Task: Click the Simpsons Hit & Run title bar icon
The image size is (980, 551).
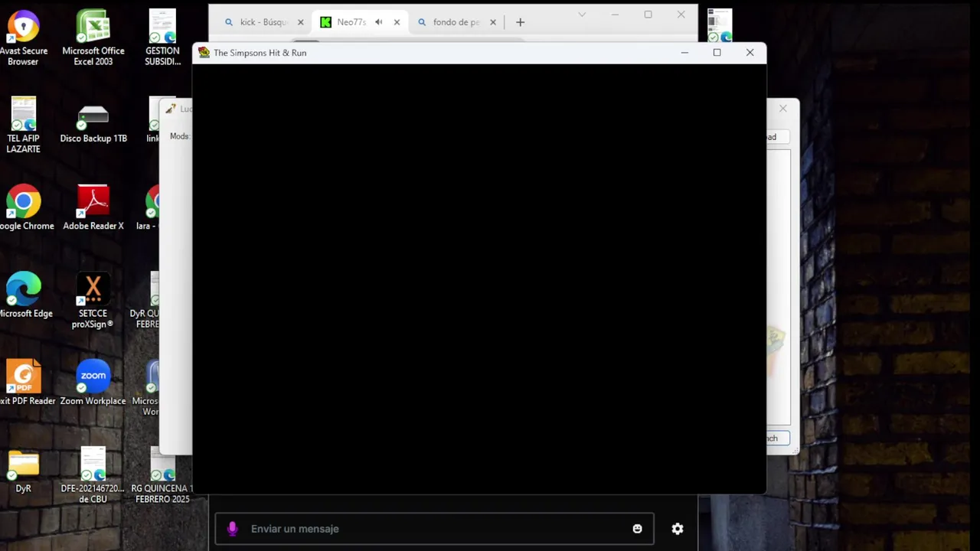Action: point(204,53)
